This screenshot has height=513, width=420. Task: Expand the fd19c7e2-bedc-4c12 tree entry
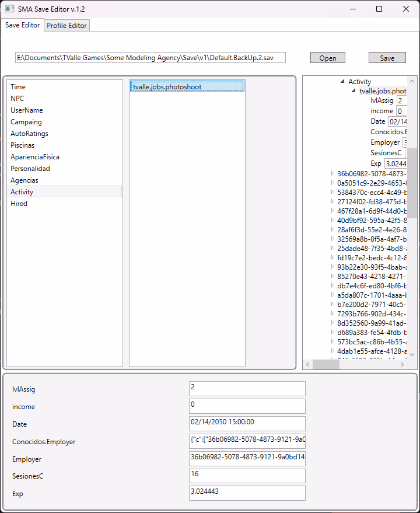coord(332,257)
